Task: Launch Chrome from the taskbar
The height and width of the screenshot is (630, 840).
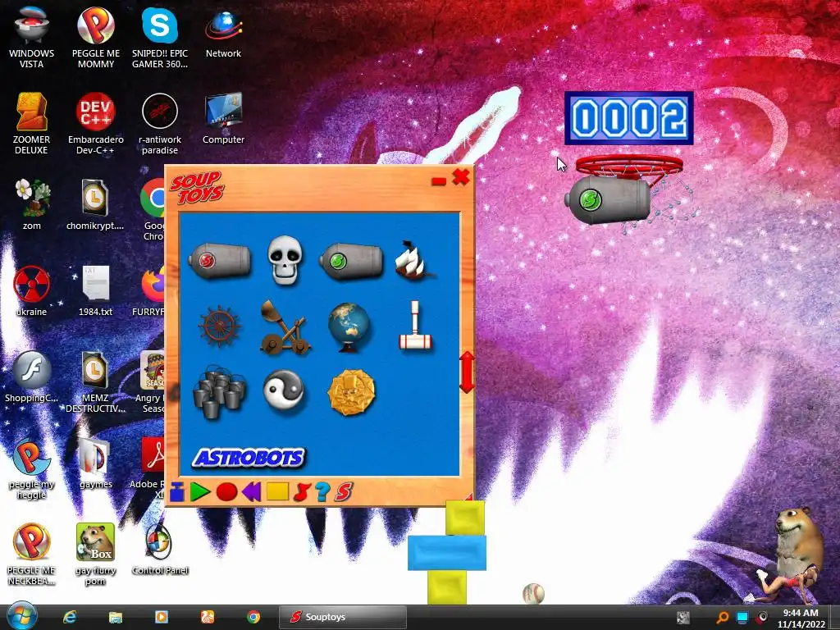Action: tap(253, 617)
